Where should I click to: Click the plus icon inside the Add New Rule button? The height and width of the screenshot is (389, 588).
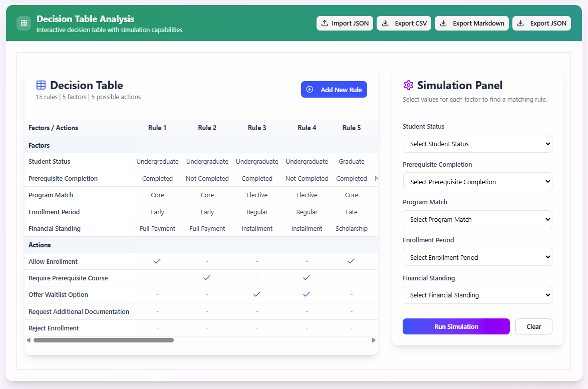[311, 89]
